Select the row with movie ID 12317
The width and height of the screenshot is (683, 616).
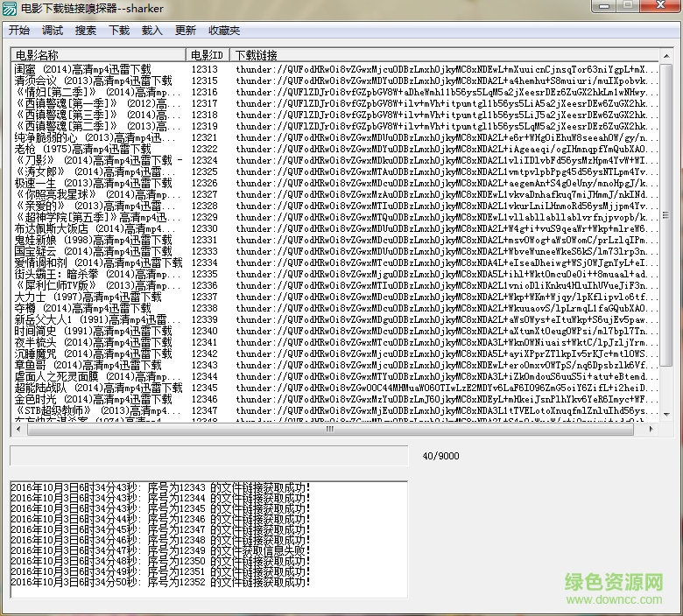[335, 103]
